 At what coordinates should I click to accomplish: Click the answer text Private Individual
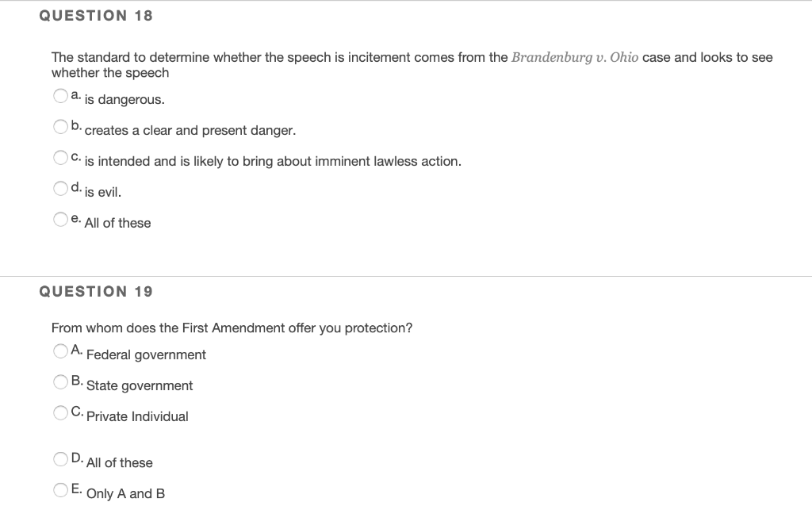pos(138,416)
